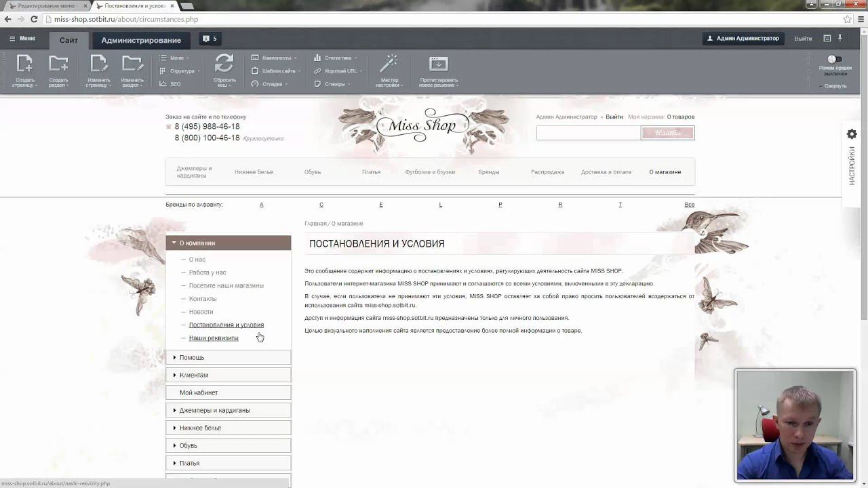868x488 pixels.
Task: Reload the page with browser refresh icon
Action: pyautogui.click(x=35, y=19)
